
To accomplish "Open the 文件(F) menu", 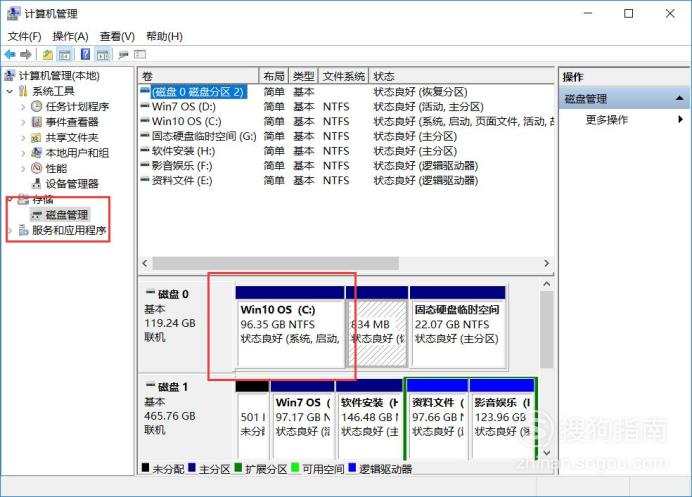I will (25, 36).
